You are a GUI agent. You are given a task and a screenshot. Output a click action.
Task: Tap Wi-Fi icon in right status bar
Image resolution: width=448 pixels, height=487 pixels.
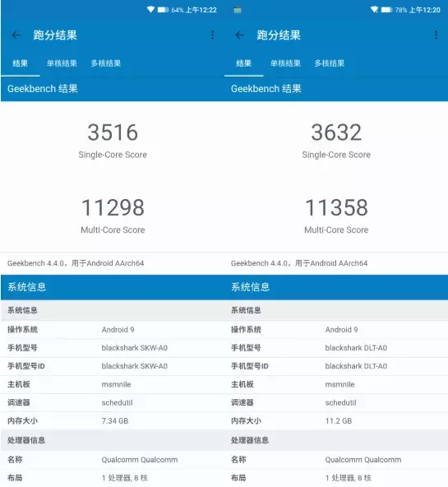pyautogui.click(x=374, y=10)
